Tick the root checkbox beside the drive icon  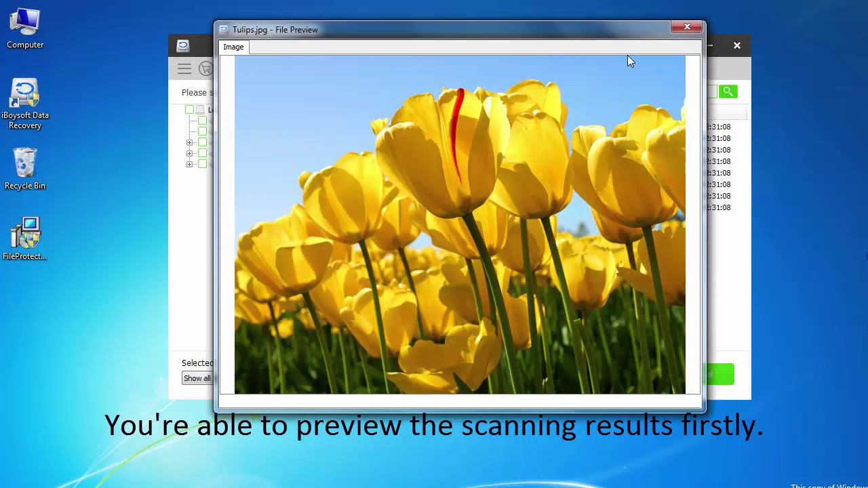pyautogui.click(x=190, y=110)
